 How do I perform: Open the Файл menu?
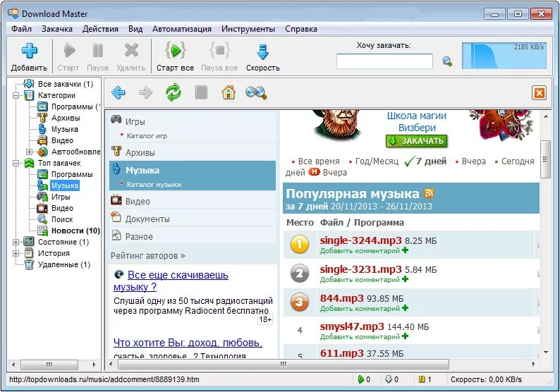click(x=21, y=29)
